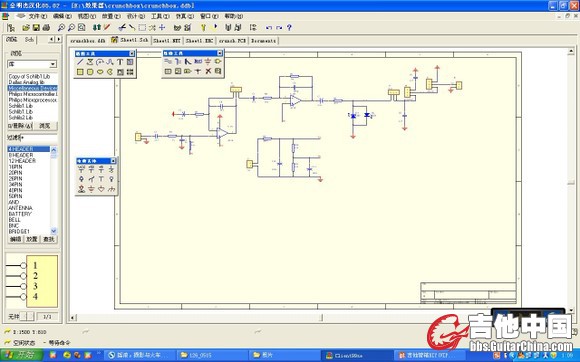Select the Place Wire tool in the wiring toolbar
Image resolution: width=580 pixels, height=362 pixels.
coord(168,61)
